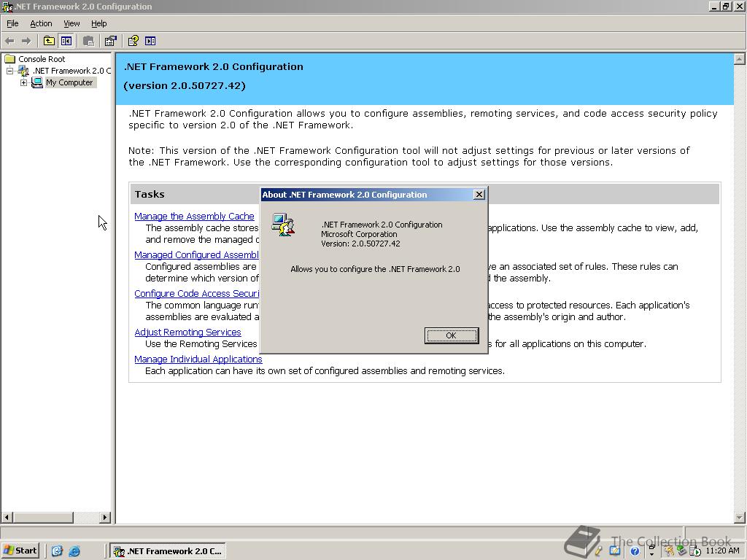747x560 pixels.
Task: Click the blue help icon in the taskbar
Action: coord(635,551)
